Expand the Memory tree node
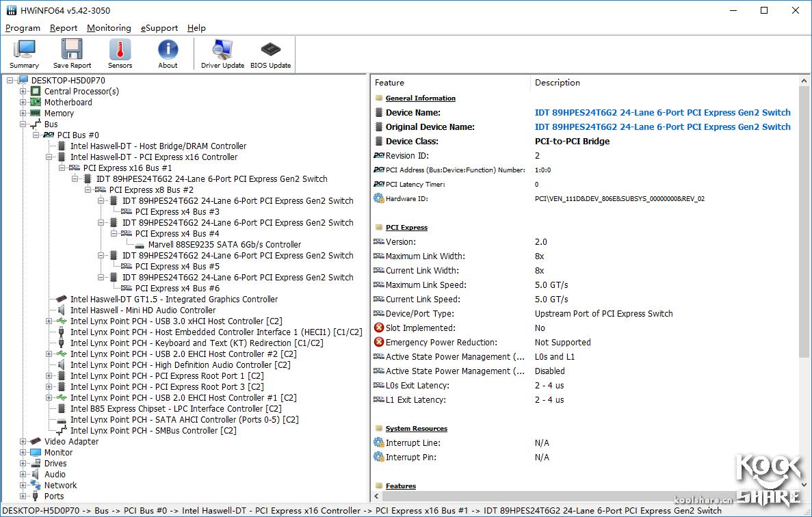 tap(23, 114)
